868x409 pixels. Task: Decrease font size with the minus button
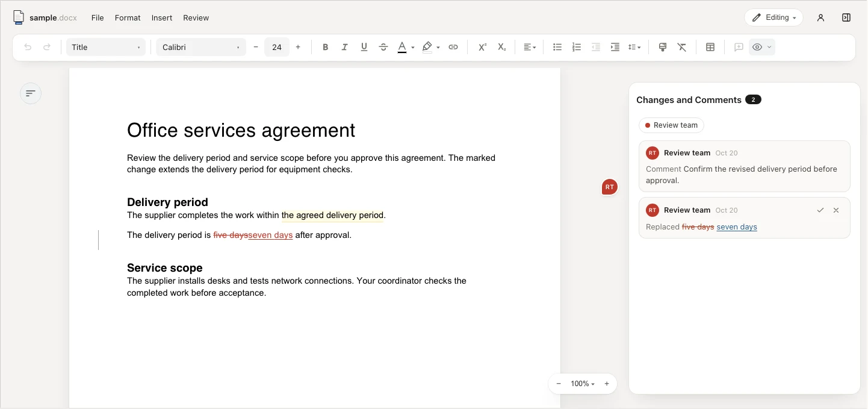(x=256, y=47)
